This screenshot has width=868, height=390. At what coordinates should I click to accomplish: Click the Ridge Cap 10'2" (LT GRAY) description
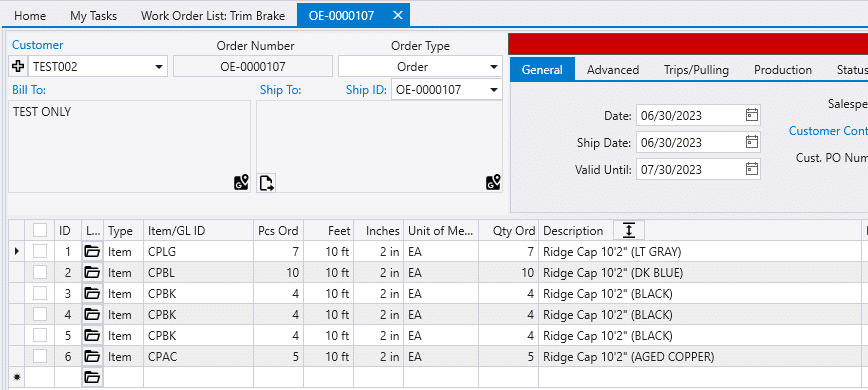pos(612,252)
